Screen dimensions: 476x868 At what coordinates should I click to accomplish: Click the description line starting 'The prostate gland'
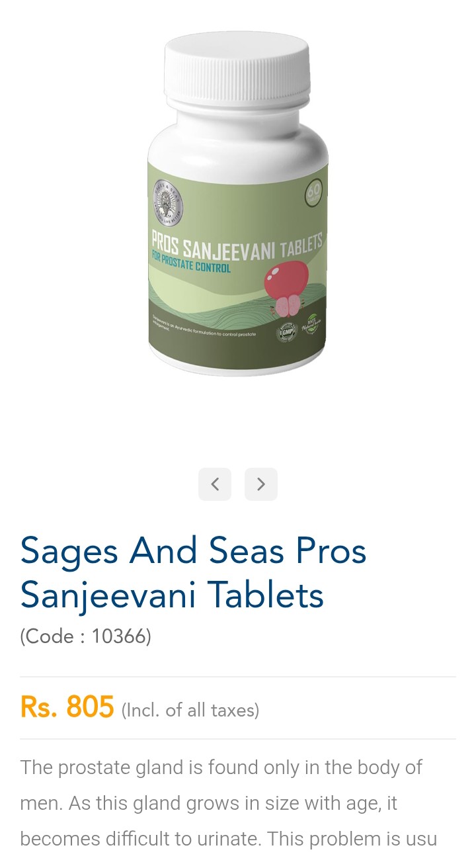point(221,767)
